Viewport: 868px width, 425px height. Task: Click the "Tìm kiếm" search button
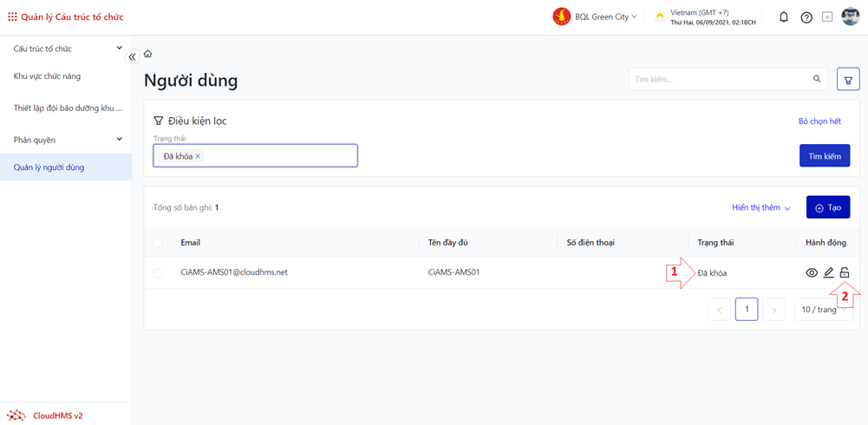click(x=824, y=156)
